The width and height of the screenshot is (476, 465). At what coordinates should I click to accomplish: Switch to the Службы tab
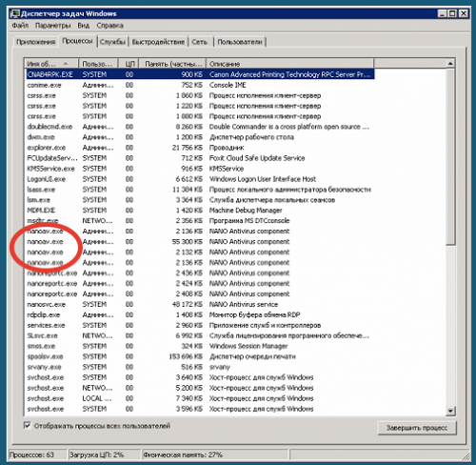112,42
